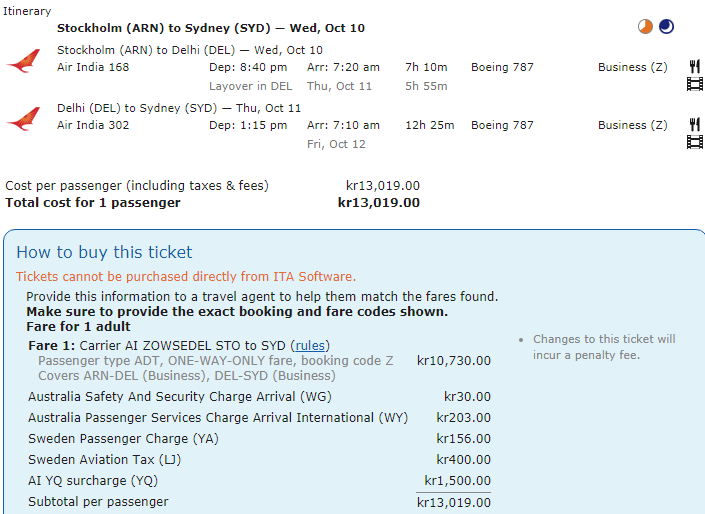The width and height of the screenshot is (705, 514).
Task: Click the base fare amount kr10,730.00
Action: pos(453,361)
